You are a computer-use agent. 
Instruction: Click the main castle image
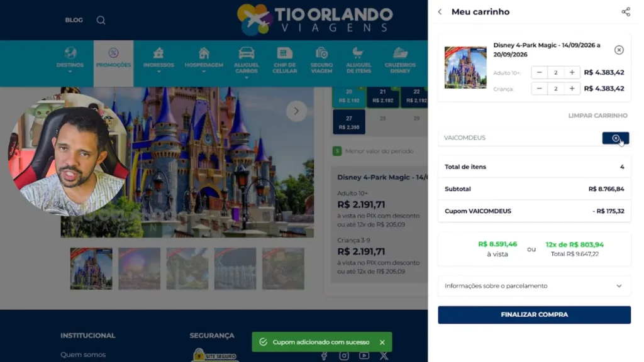(187, 163)
